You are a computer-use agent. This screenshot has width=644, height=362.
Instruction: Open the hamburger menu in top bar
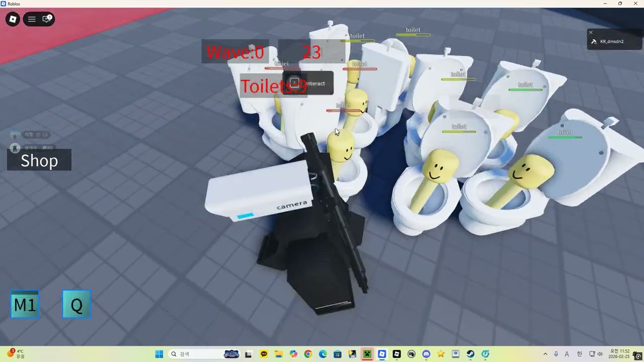[32, 19]
